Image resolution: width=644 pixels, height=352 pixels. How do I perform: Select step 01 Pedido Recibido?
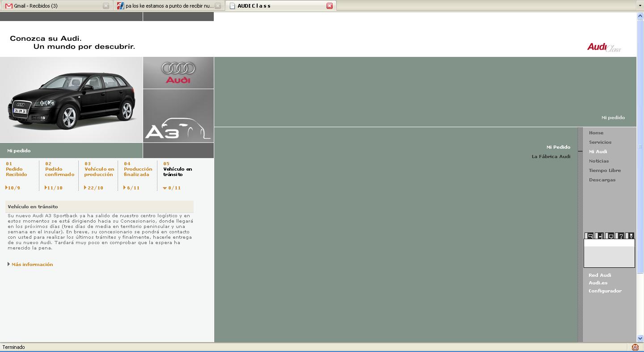point(17,169)
